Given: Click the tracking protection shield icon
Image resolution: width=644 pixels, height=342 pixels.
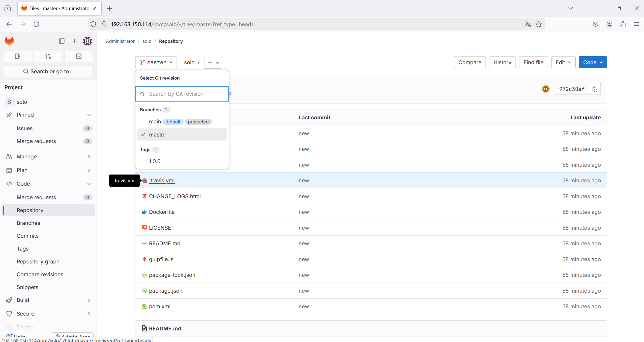Looking at the screenshot, I should tap(93, 24).
